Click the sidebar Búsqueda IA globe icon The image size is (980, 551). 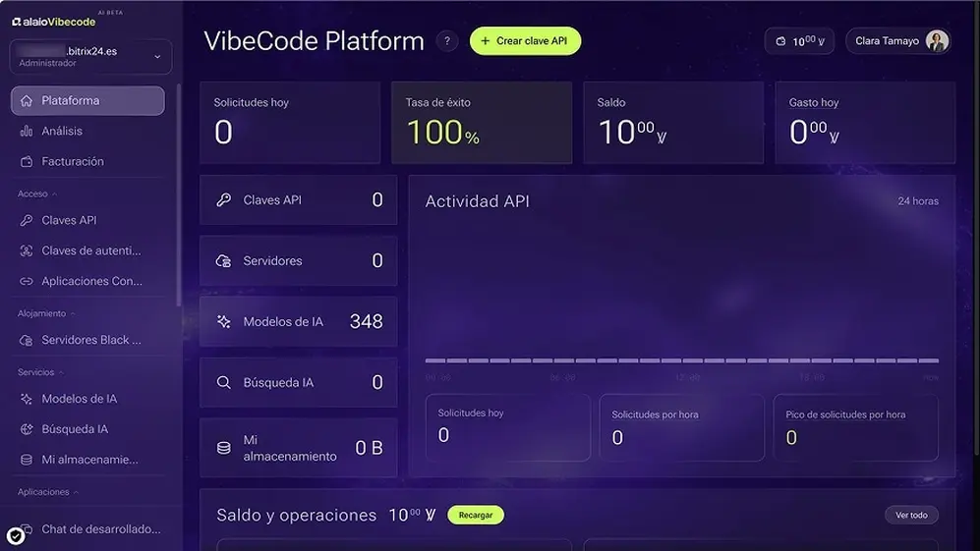pos(27,429)
